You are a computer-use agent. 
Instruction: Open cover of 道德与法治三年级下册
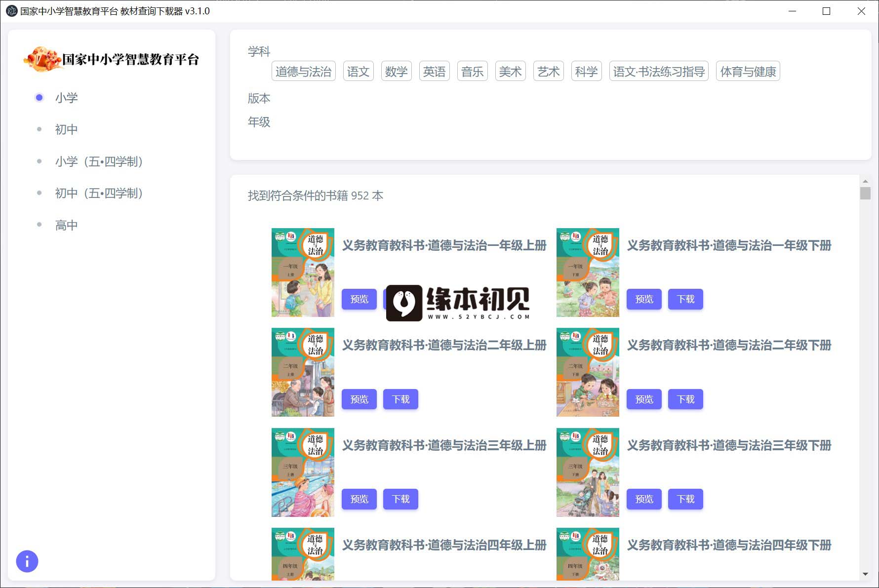pos(588,472)
